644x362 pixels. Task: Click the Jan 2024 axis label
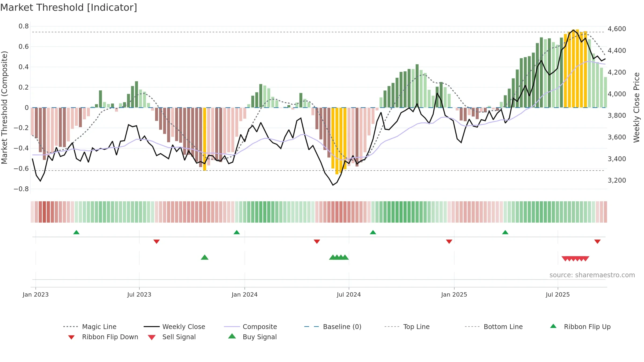click(245, 295)
